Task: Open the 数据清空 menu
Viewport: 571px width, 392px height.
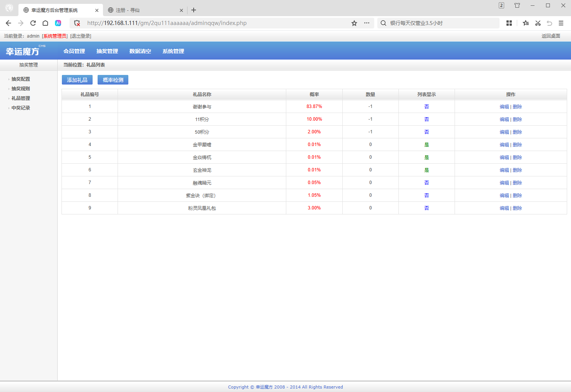Action: pos(140,51)
